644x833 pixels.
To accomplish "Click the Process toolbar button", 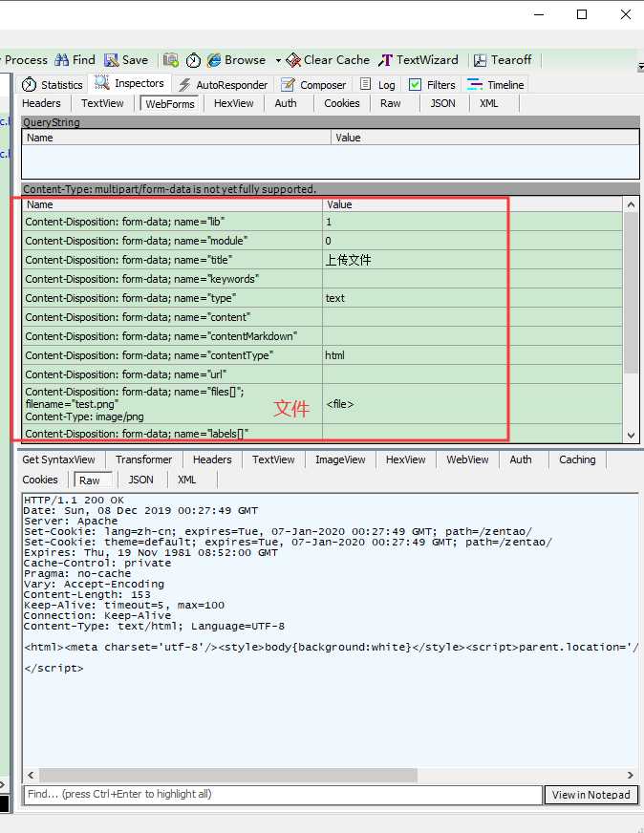I will 25,60.
